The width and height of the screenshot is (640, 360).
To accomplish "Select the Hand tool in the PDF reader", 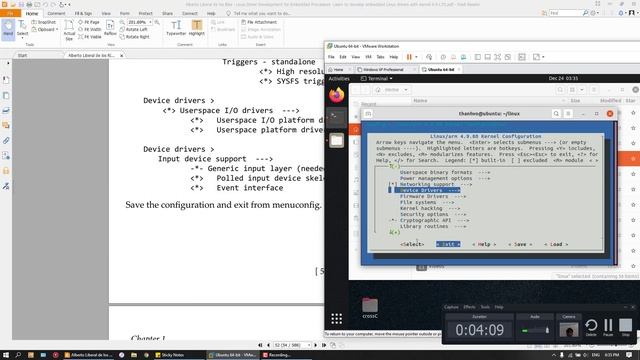I will pyautogui.click(x=8, y=29).
